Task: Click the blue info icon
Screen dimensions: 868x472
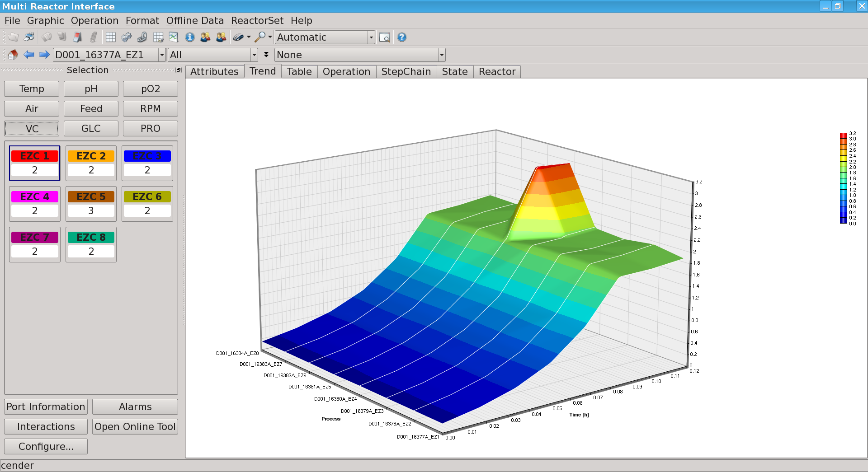Action: tap(190, 37)
